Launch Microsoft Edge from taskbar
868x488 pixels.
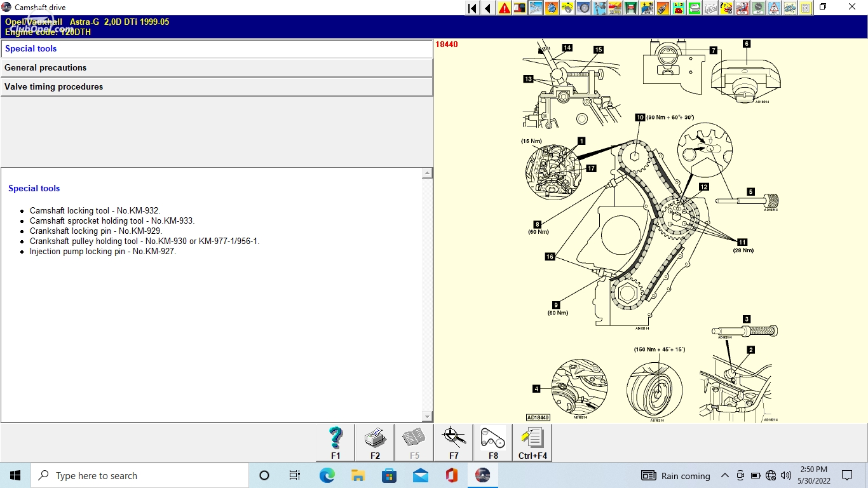(327, 475)
